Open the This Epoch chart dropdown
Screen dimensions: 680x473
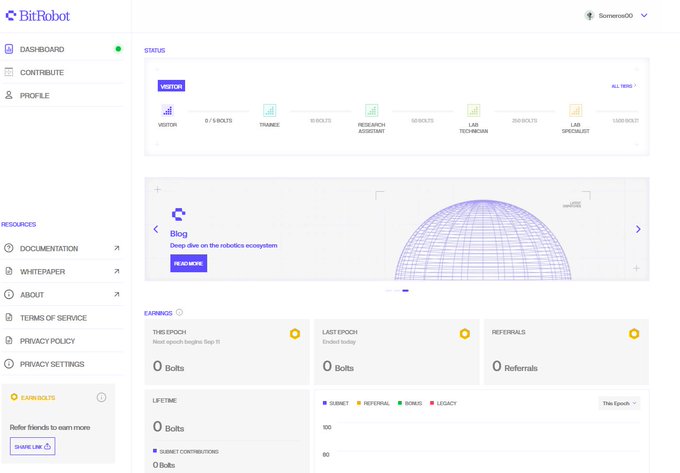619,403
